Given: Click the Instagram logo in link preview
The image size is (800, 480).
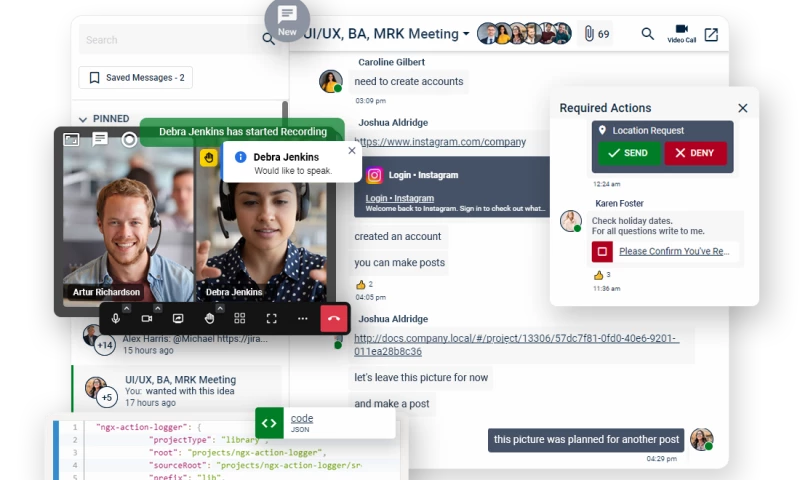Looking at the screenshot, I should (374, 175).
